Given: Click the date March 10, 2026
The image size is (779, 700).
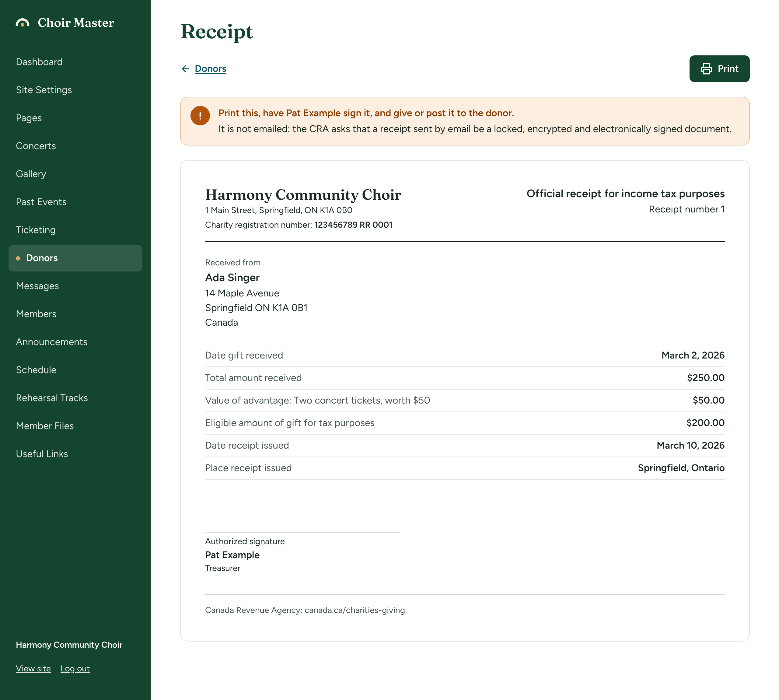Looking at the screenshot, I should click(x=690, y=445).
